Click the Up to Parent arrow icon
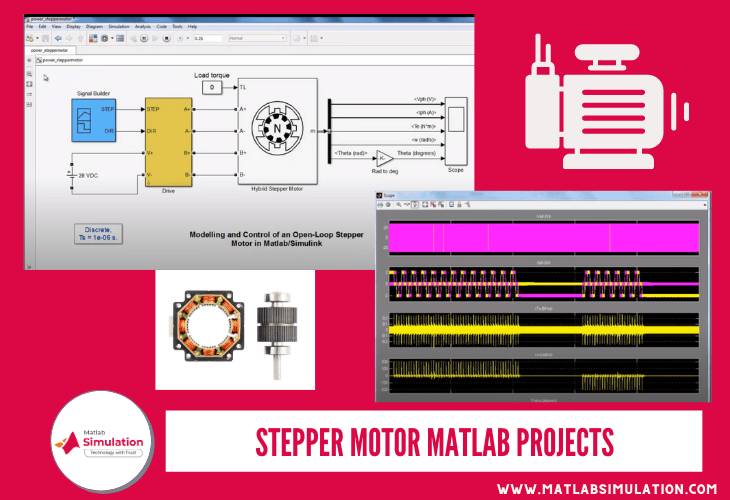Image resolution: width=730 pixels, height=500 pixels. (81, 38)
